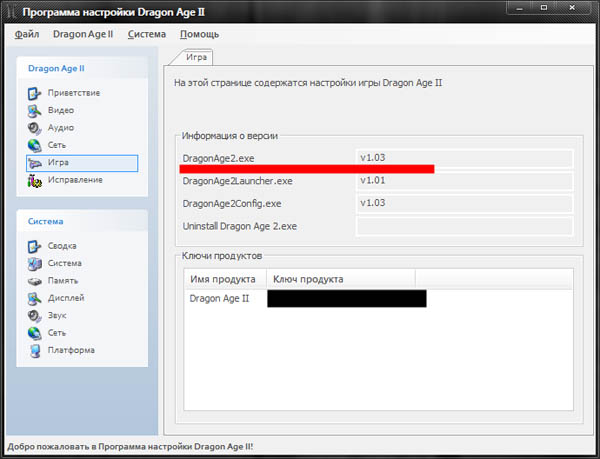Click the Uninstall Dragon Age 2.exe label
600x459 pixels.
240,226
